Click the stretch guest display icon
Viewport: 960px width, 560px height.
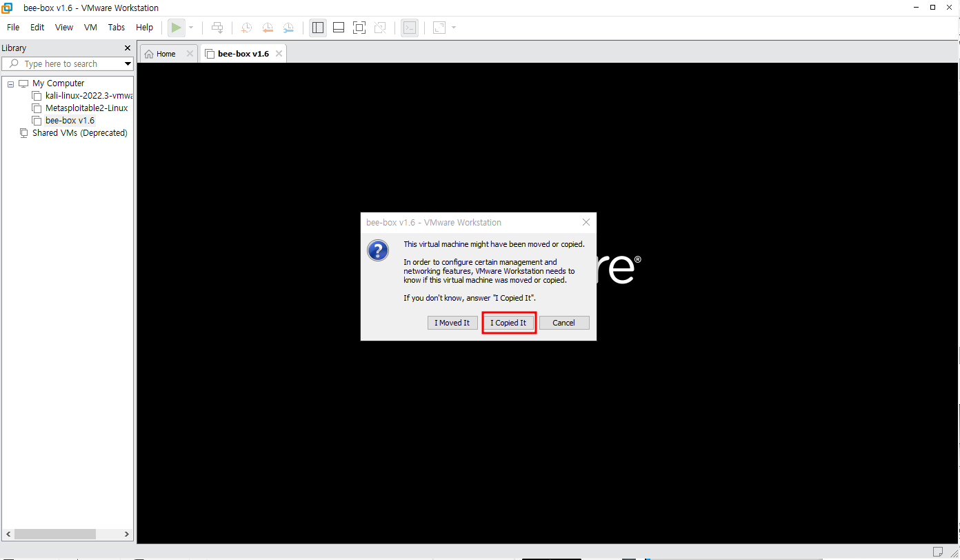[x=439, y=28]
